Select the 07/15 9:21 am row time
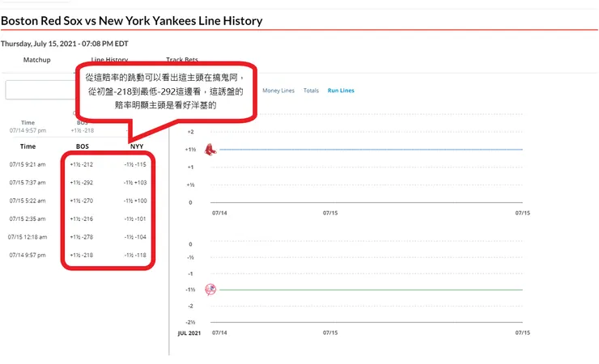599x364 pixels. [x=28, y=164]
